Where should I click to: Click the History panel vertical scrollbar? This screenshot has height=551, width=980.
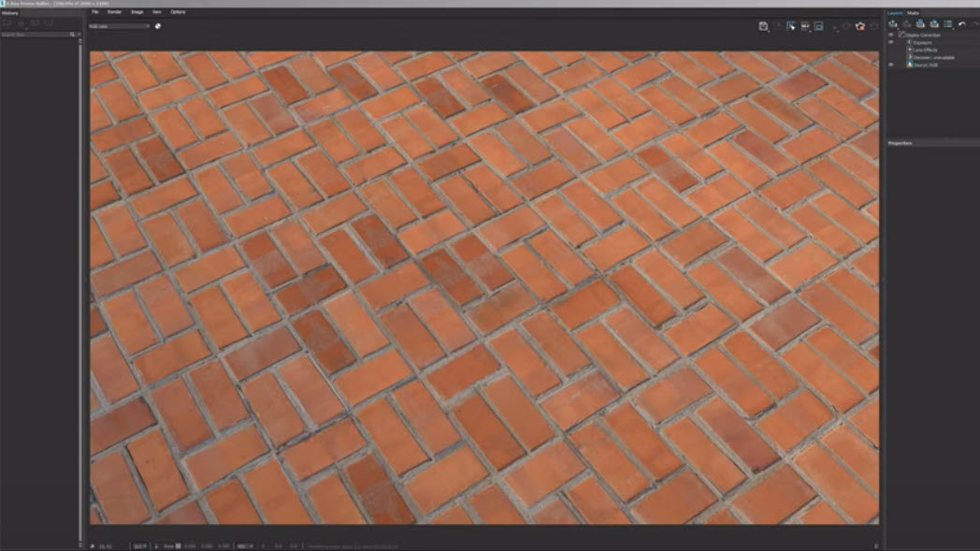(80, 293)
